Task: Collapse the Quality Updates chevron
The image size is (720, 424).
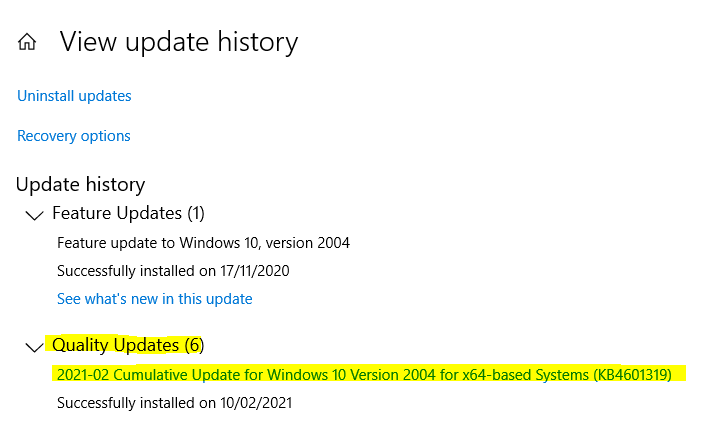Action: [x=34, y=347]
